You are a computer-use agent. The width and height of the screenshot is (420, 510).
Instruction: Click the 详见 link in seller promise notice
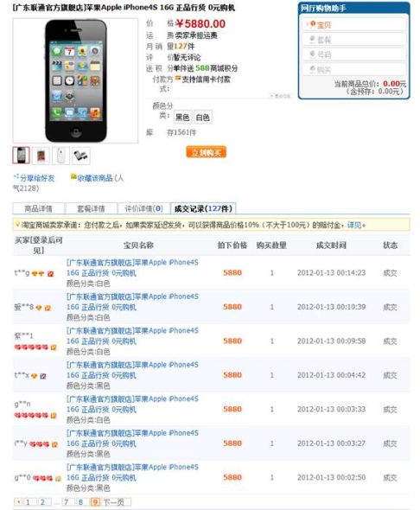[354, 225]
